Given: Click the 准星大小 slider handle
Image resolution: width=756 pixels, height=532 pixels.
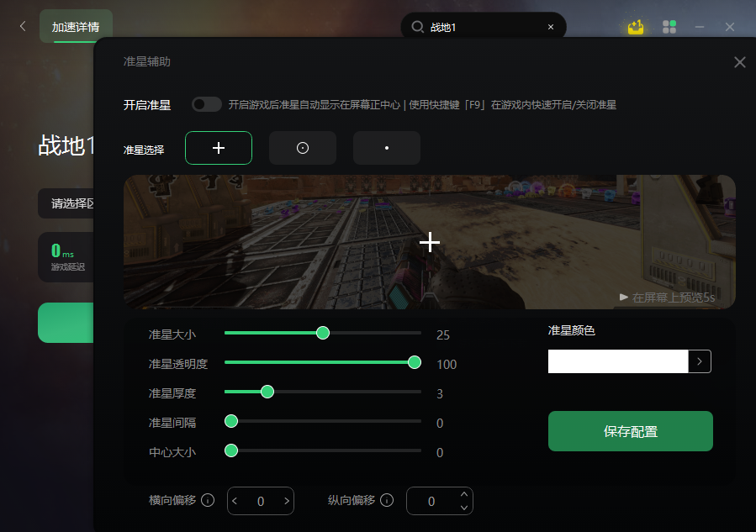Looking at the screenshot, I should (x=323, y=333).
